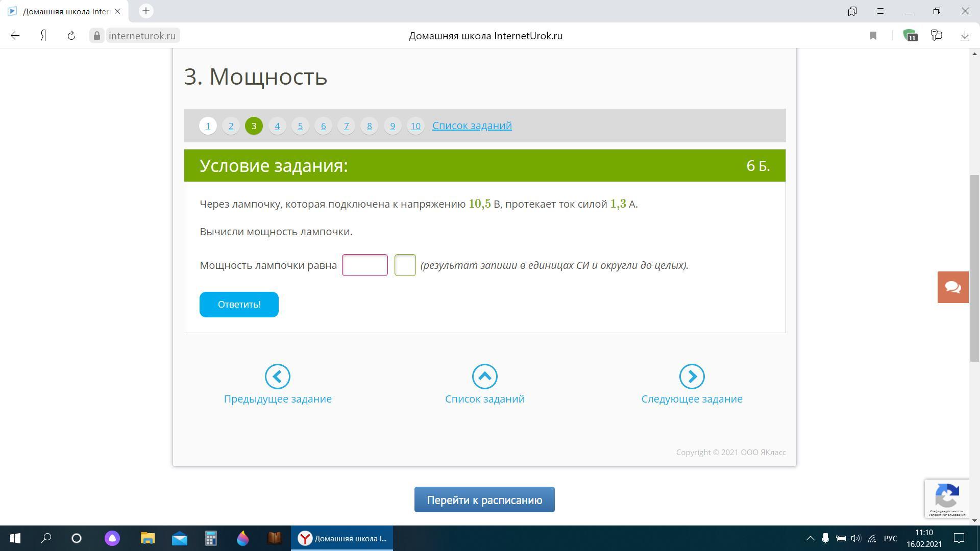Image resolution: width=980 pixels, height=551 pixels.
Task: Open Calculator from the Windows taskbar
Action: pos(211,538)
